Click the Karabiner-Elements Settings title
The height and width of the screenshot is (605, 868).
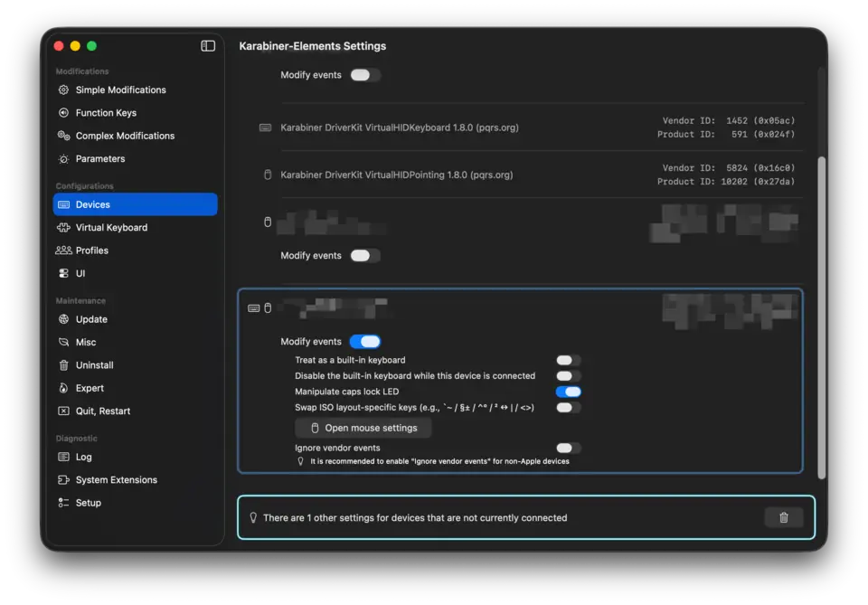coord(313,46)
